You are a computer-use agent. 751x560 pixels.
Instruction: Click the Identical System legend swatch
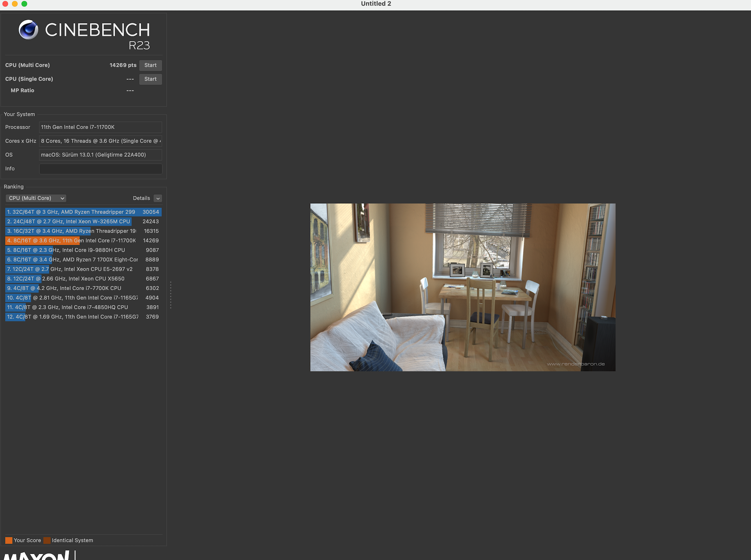47,540
